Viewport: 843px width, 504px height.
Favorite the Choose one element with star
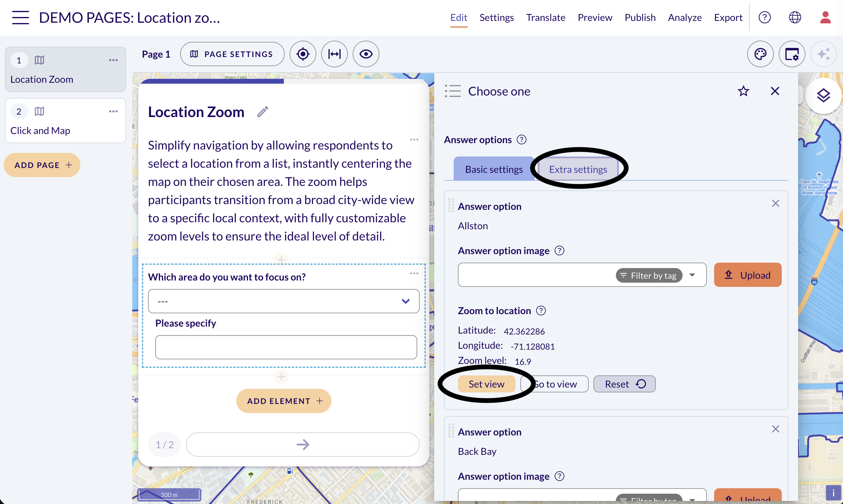point(744,91)
